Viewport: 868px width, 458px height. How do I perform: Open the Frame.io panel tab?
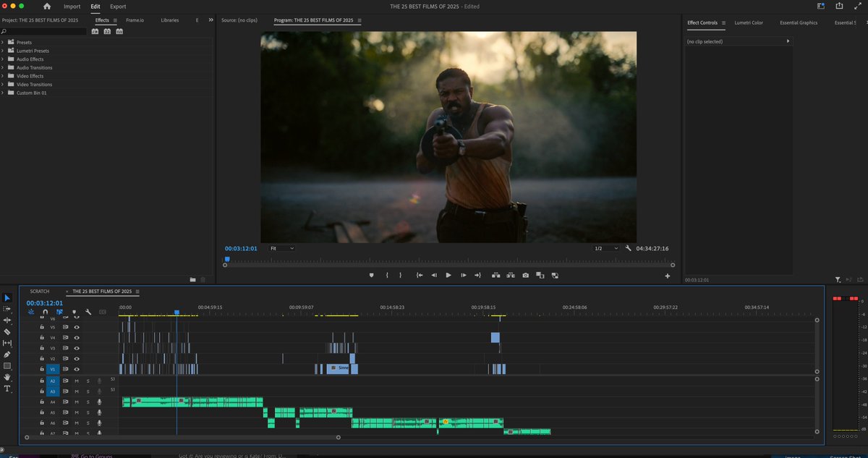pyautogui.click(x=135, y=20)
